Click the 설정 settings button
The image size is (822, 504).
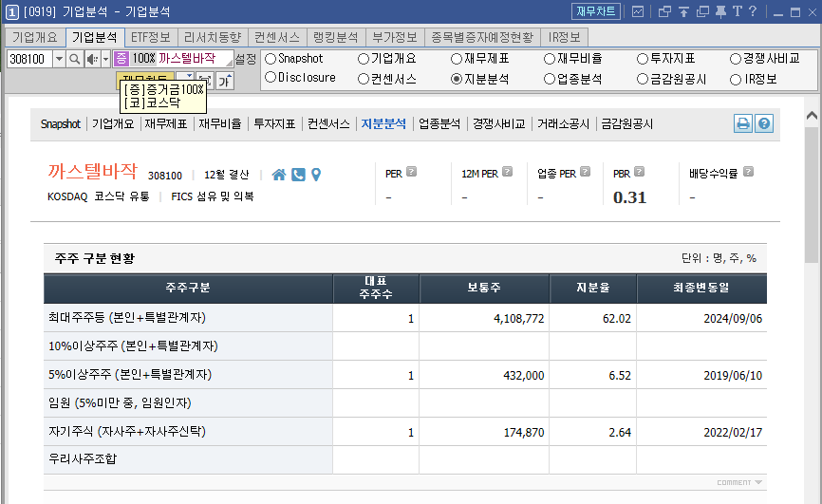pos(245,59)
